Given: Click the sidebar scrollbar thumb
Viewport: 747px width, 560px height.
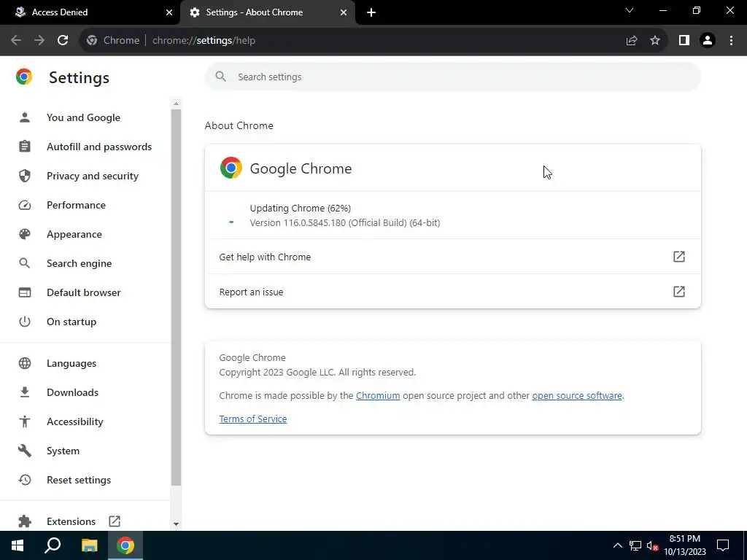Looking at the screenshot, I should (176, 297).
